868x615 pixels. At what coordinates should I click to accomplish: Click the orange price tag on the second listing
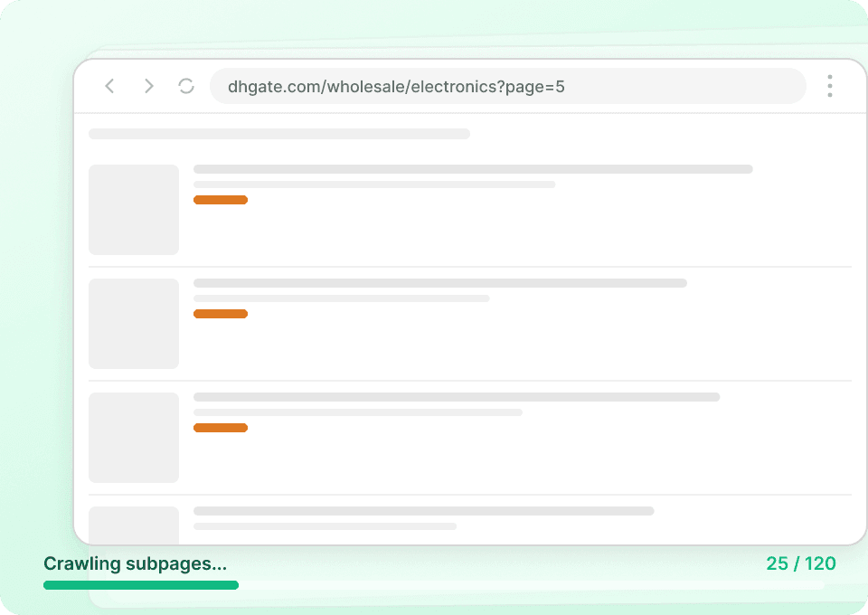click(221, 314)
